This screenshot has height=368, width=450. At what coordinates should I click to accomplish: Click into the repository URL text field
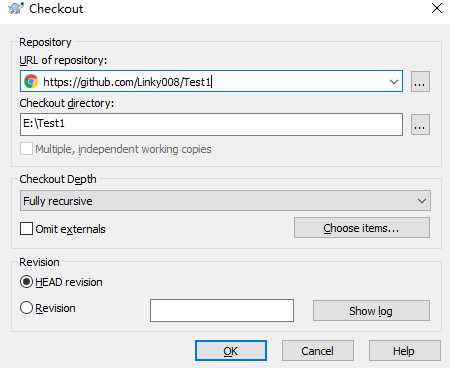tap(211, 81)
